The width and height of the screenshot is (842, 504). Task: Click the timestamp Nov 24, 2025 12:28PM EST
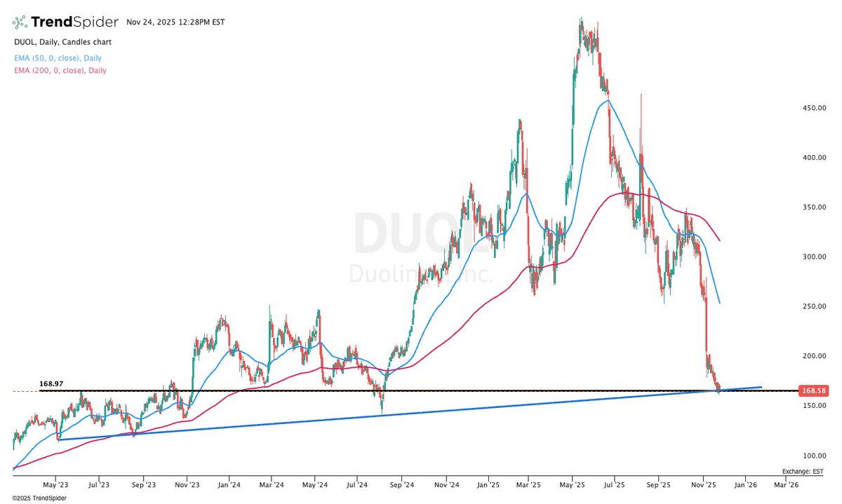pyautogui.click(x=175, y=22)
